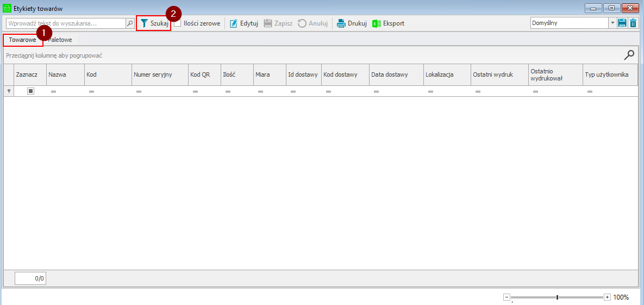The image size is (644, 305).
Task: Click magnifier icon in the search box
Action: pyautogui.click(x=130, y=23)
